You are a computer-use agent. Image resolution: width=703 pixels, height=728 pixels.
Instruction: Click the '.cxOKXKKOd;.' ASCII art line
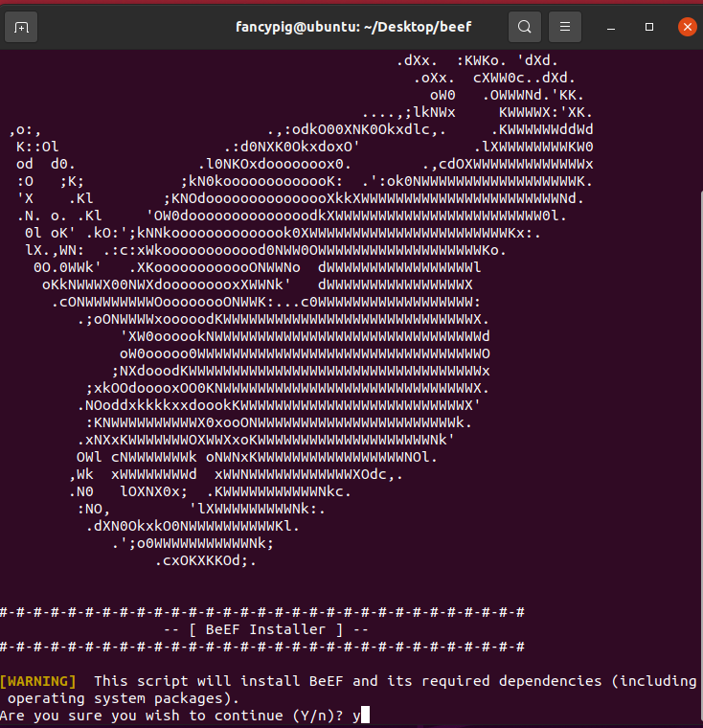tap(206, 561)
